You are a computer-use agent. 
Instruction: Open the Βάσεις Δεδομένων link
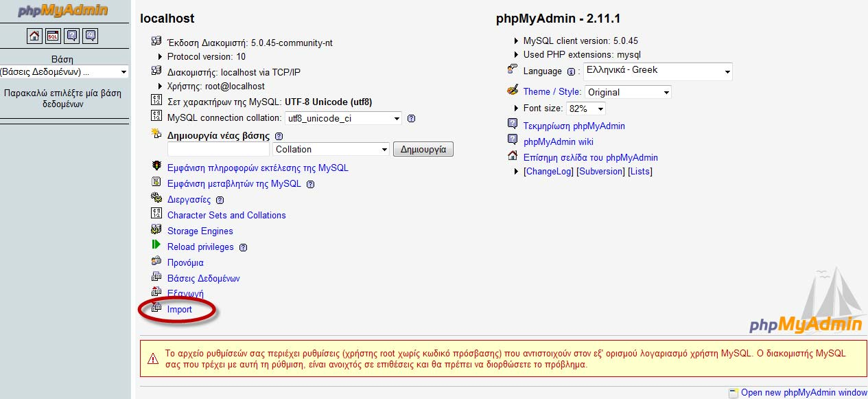click(x=204, y=278)
